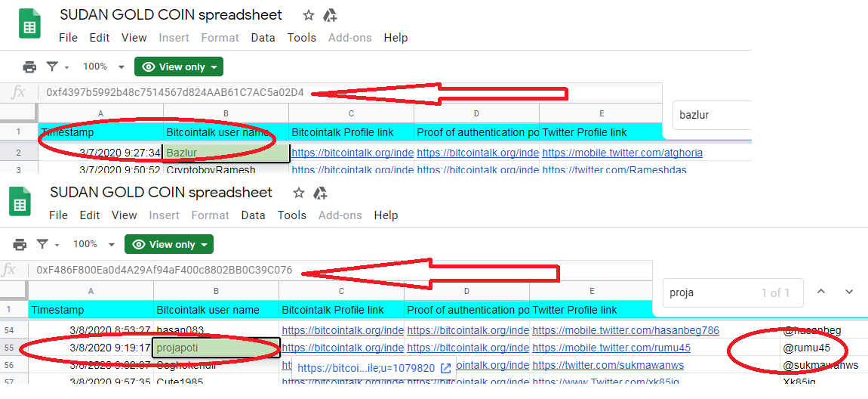Select the '@sukmawanws' cell

(823, 365)
